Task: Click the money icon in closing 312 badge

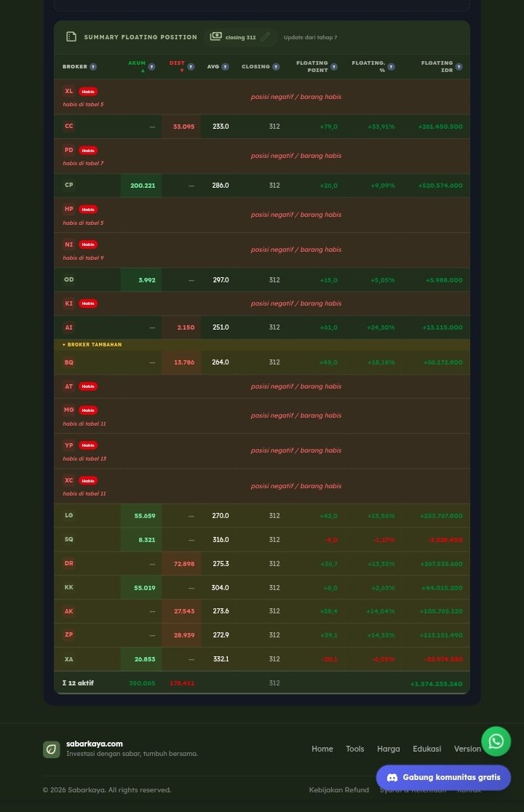Action: (x=216, y=36)
